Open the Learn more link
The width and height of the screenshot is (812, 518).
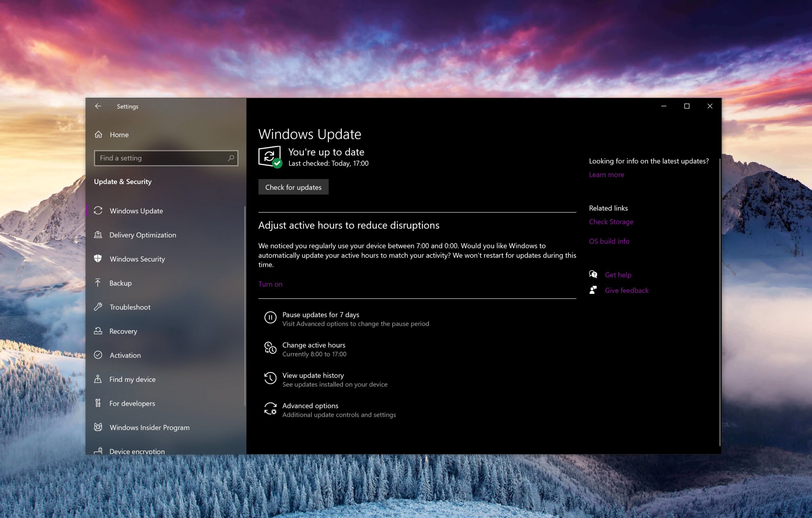(x=606, y=174)
